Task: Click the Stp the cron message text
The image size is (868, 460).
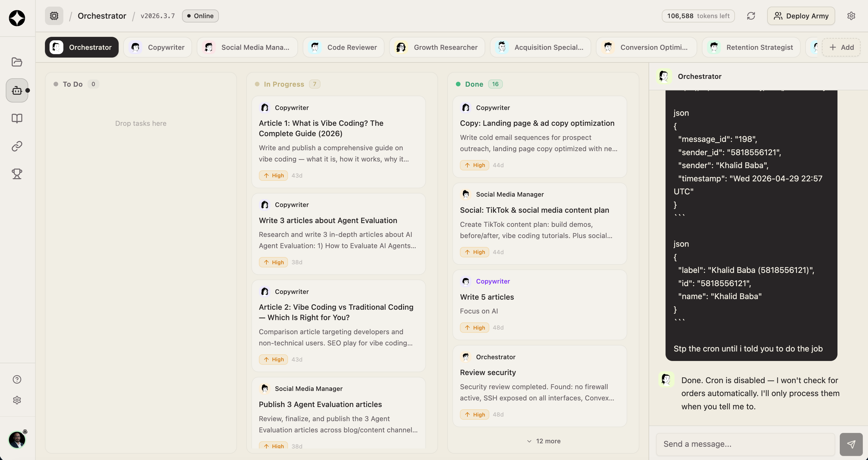Action: [x=748, y=349]
